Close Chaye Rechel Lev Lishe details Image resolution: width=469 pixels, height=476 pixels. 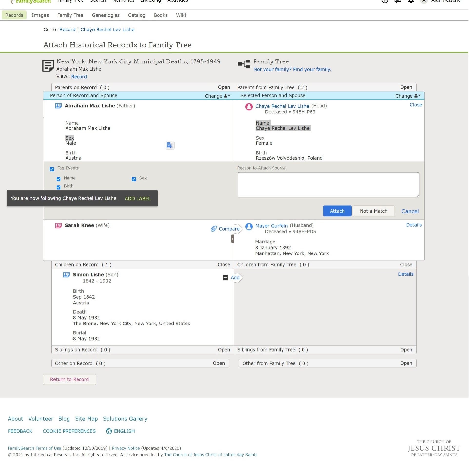click(x=416, y=105)
